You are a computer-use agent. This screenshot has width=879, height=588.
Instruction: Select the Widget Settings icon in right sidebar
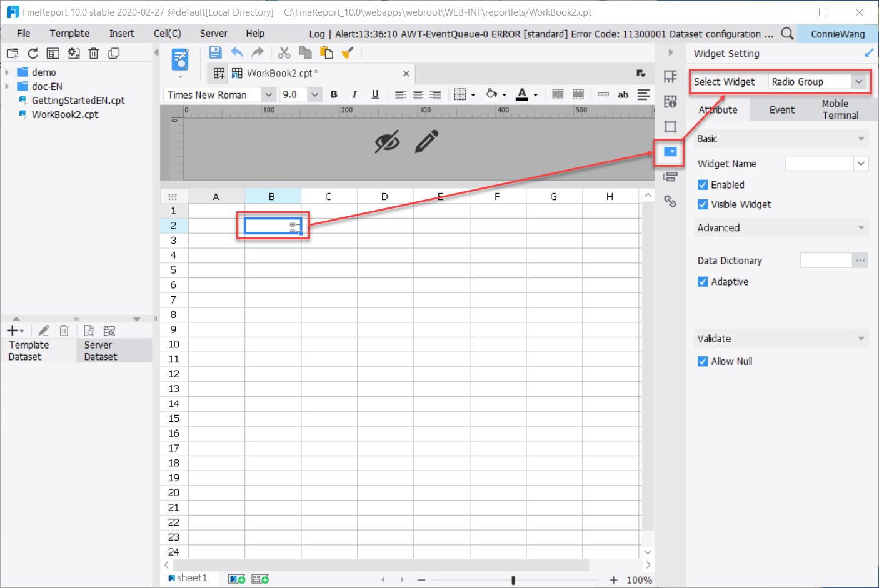point(670,152)
